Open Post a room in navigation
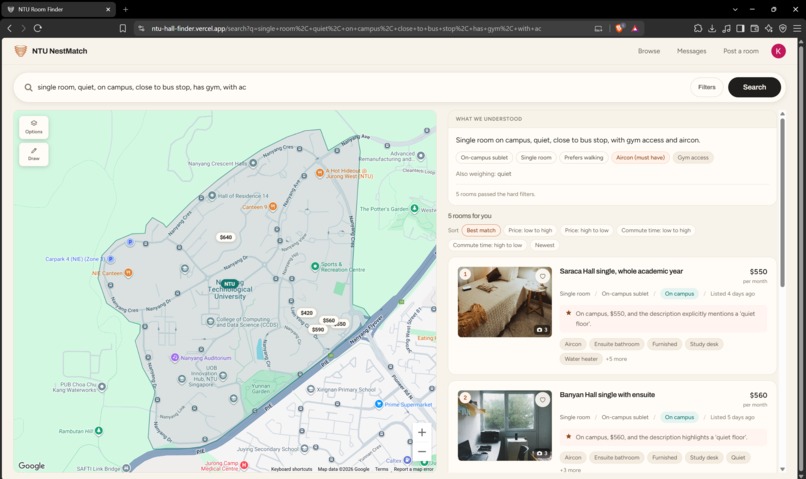 tap(741, 51)
